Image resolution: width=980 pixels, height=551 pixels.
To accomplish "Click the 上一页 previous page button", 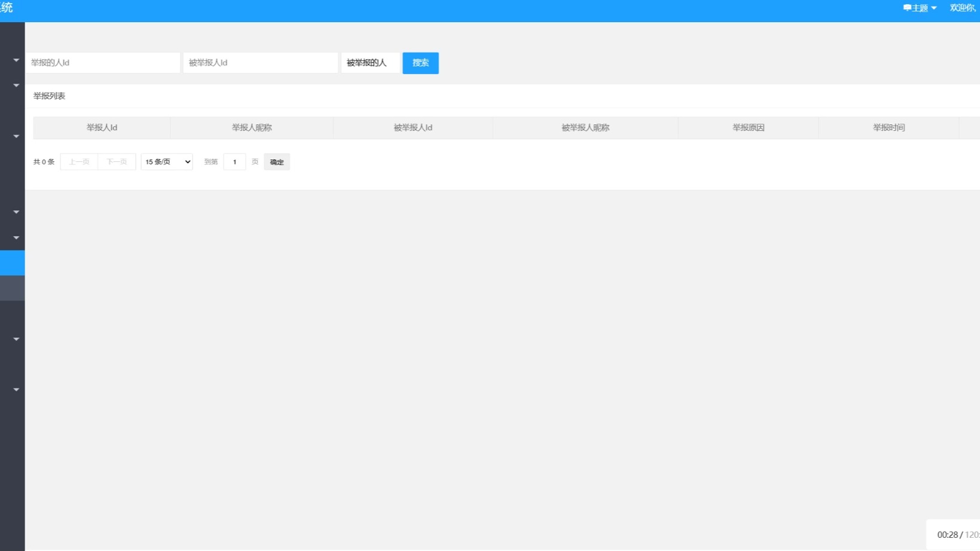I will (x=79, y=161).
